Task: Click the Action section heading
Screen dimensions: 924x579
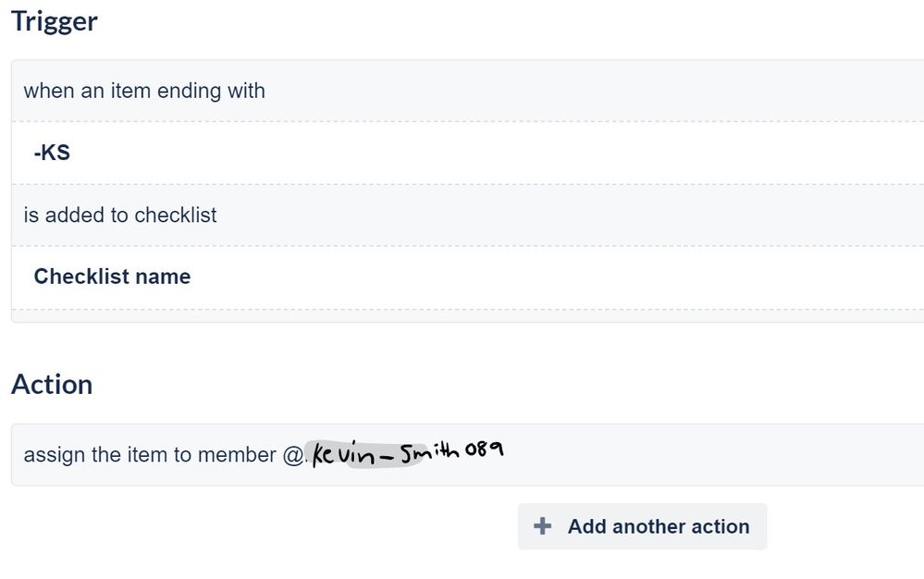Action: 52,385
